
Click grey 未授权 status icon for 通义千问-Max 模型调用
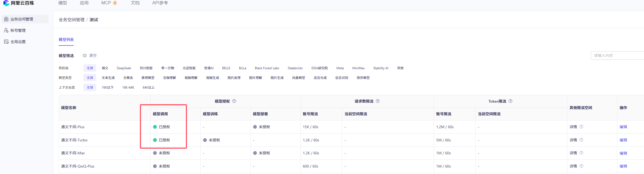click(155, 153)
